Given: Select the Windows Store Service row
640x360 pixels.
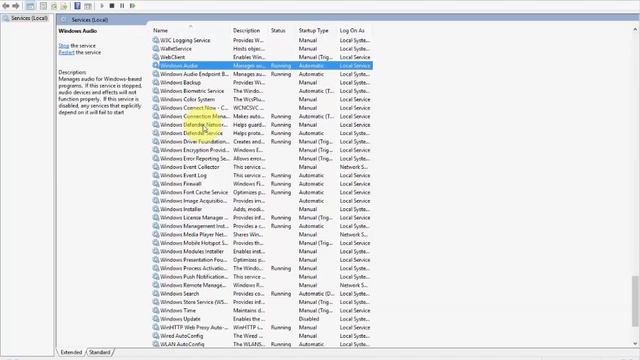Looking at the screenshot, I should (x=262, y=302).
